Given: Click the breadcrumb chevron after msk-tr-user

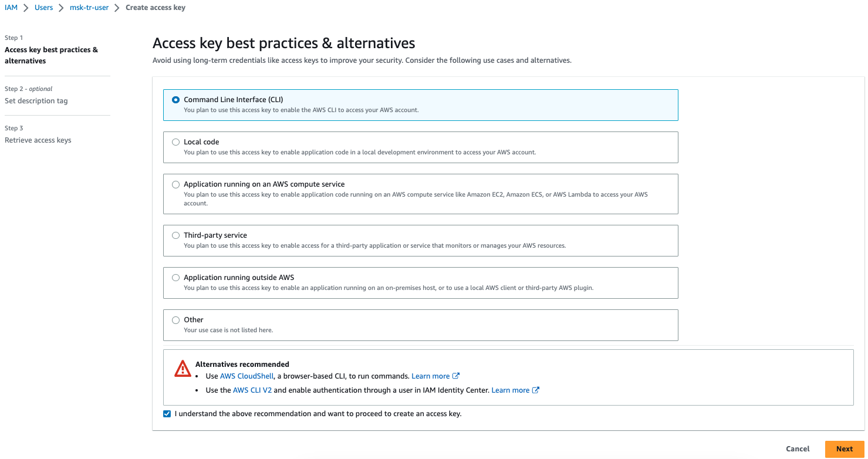Looking at the screenshot, I should (117, 8).
